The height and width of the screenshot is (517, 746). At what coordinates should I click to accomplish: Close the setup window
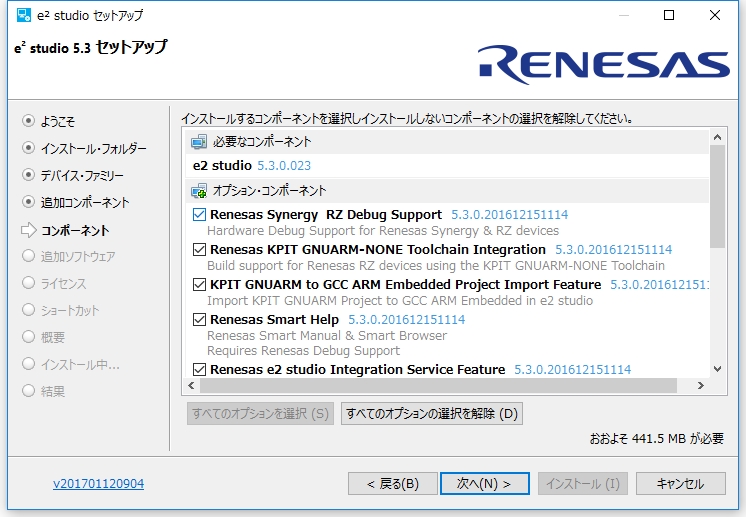[715, 15]
